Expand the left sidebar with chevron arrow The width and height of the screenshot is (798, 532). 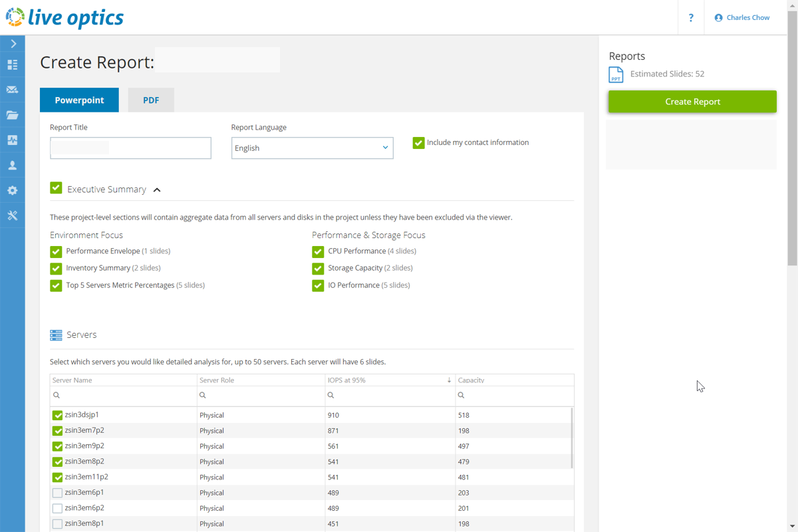[13, 44]
